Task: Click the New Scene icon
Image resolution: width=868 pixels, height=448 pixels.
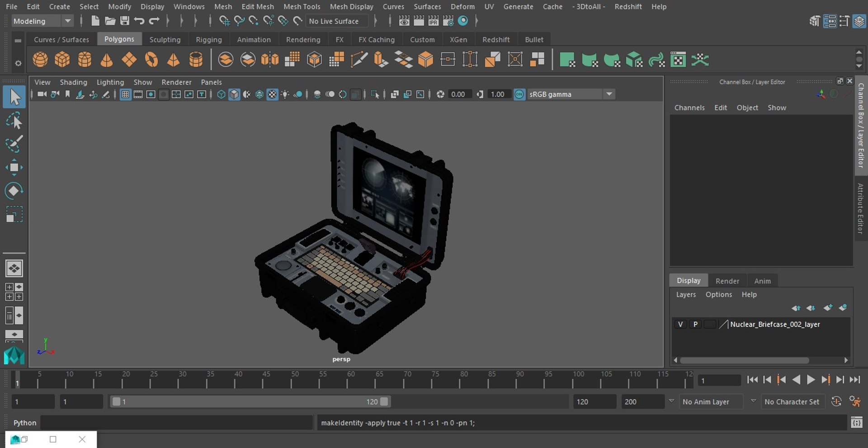Action: 95,21
